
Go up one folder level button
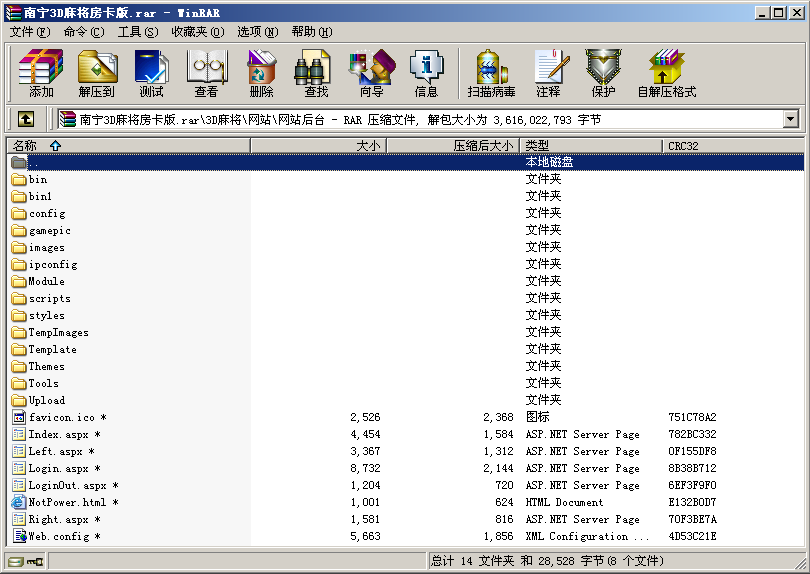(x=26, y=119)
